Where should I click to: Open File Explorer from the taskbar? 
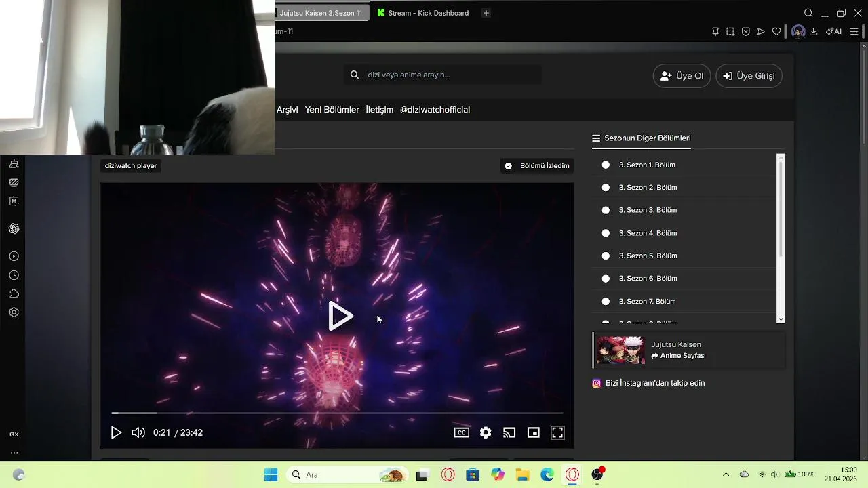point(523,474)
